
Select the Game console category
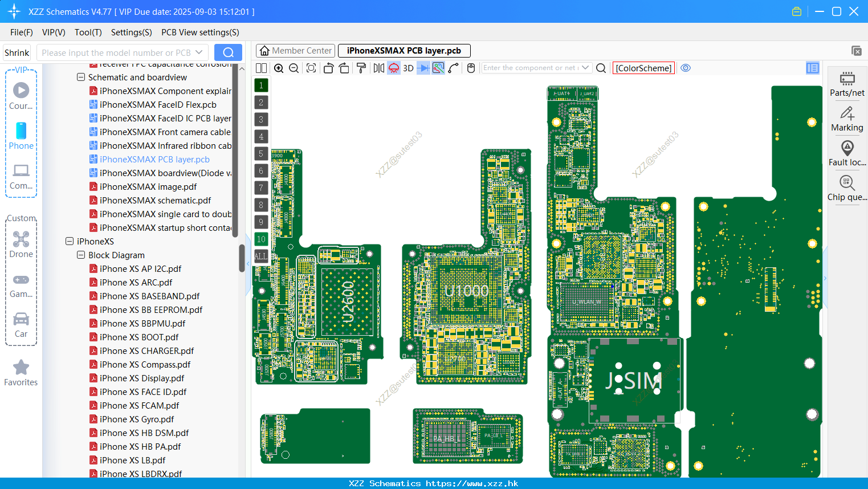pos(21,286)
